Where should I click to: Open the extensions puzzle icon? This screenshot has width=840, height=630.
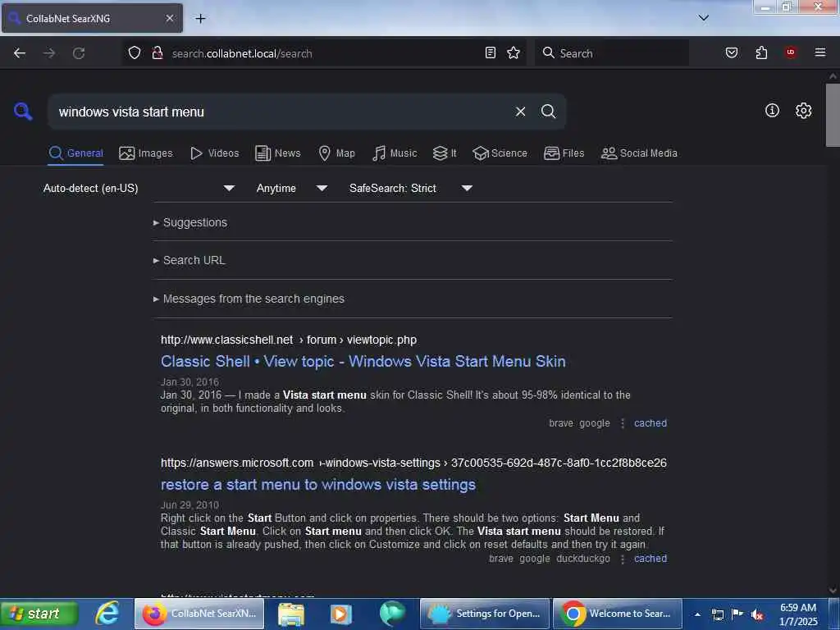pos(761,52)
